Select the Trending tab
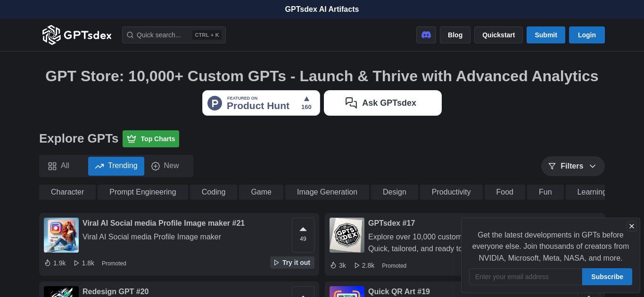Screen dimensions: 644x297 pyautogui.click(x=116, y=166)
